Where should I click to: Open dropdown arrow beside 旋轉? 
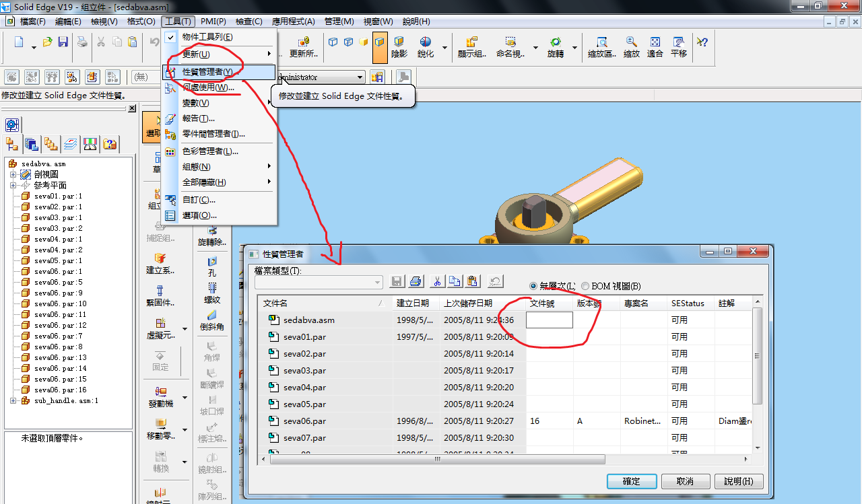[574, 47]
